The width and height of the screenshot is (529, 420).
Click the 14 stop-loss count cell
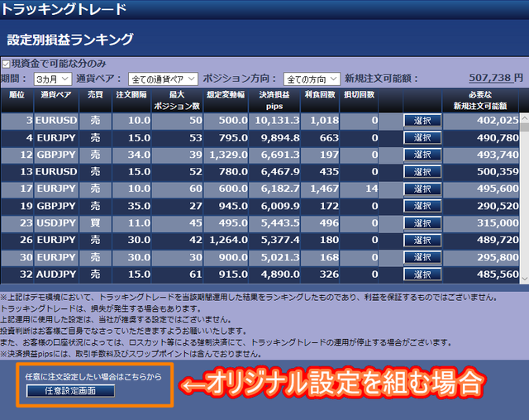pos(359,189)
